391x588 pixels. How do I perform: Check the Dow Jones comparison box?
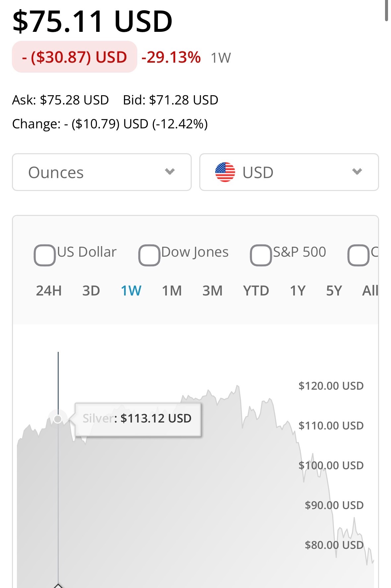point(149,255)
